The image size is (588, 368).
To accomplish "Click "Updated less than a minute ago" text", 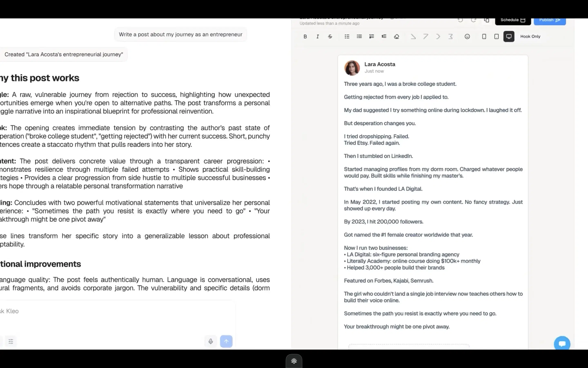I will pos(329,23).
